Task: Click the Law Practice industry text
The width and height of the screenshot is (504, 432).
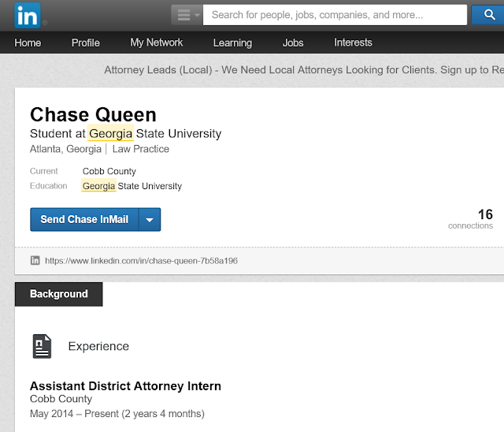Action: (x=141, y=149)
